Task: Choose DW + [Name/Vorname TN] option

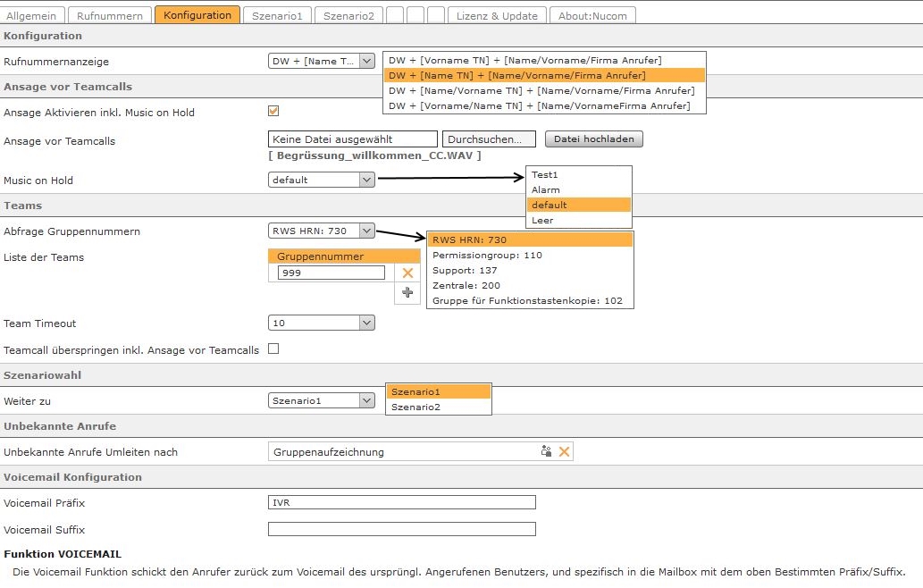Action: [544, 90]
